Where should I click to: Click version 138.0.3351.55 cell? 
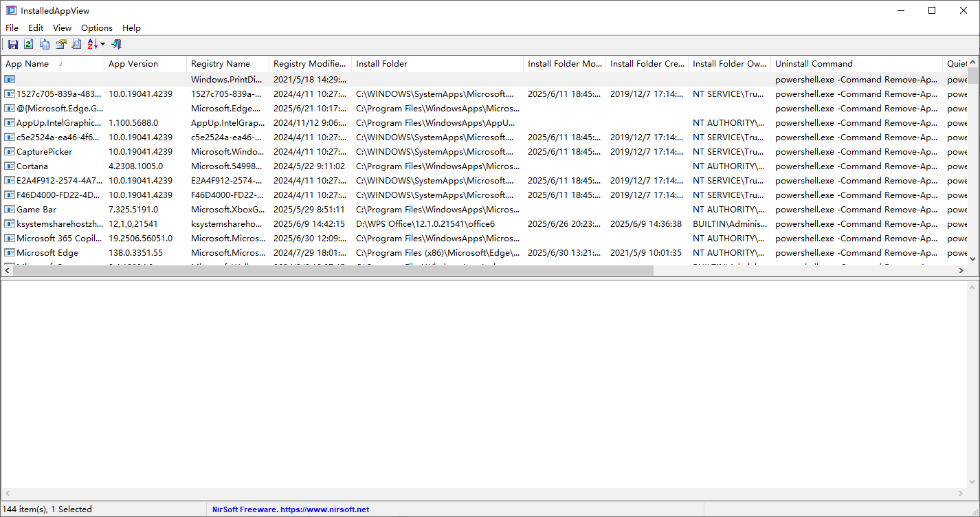[x=136, y=253]
